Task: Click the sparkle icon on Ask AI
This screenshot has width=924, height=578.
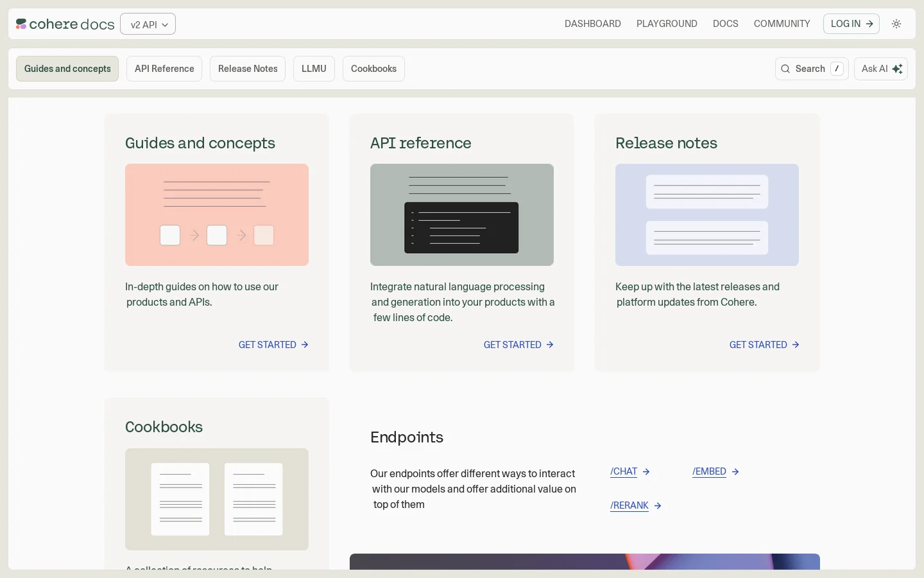Action: click(898, 69)
